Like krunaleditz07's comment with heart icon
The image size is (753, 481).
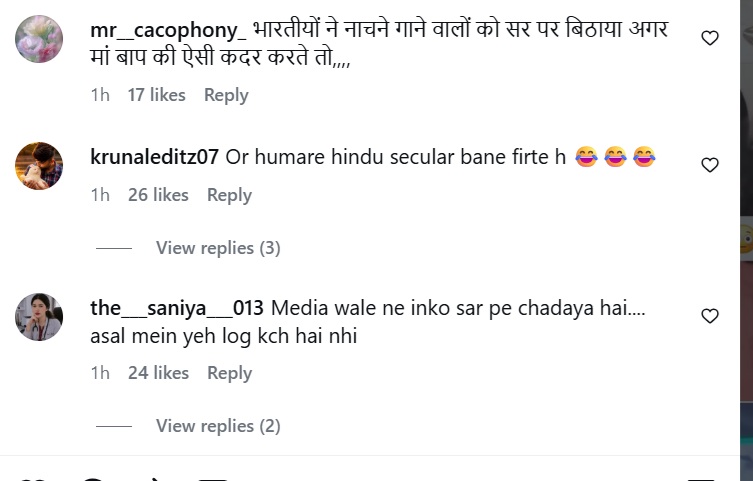pos(710,165)
